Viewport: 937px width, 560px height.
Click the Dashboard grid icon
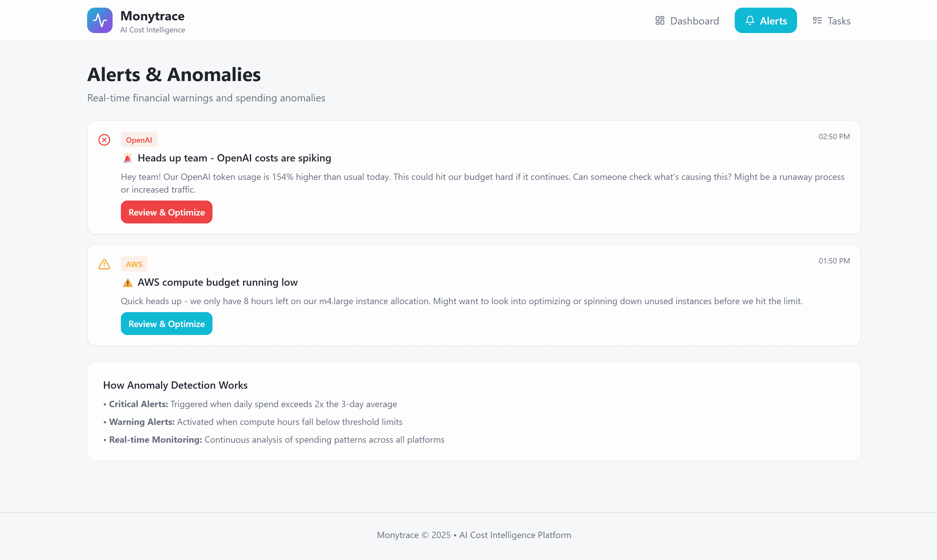pyautogui.click(x=660, y=20)
